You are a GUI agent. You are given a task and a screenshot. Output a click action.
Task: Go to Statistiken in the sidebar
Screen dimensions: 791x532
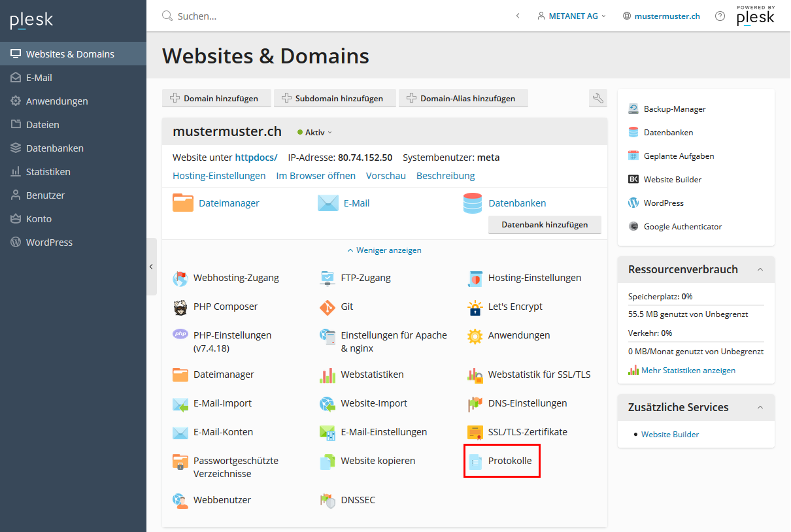[48, 172]
